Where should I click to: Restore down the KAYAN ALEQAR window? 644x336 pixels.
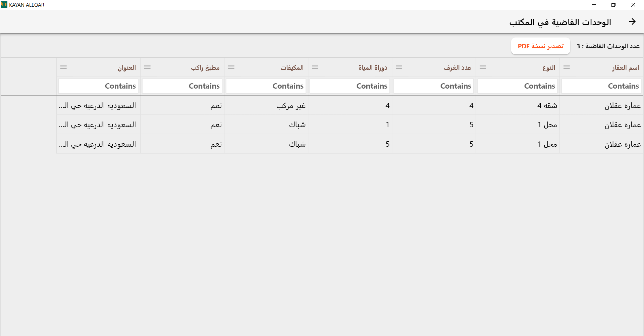coord(613,5)
